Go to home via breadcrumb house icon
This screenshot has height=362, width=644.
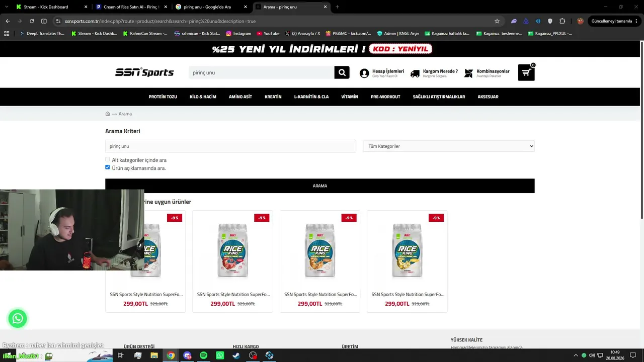click(x=108, y=114)
